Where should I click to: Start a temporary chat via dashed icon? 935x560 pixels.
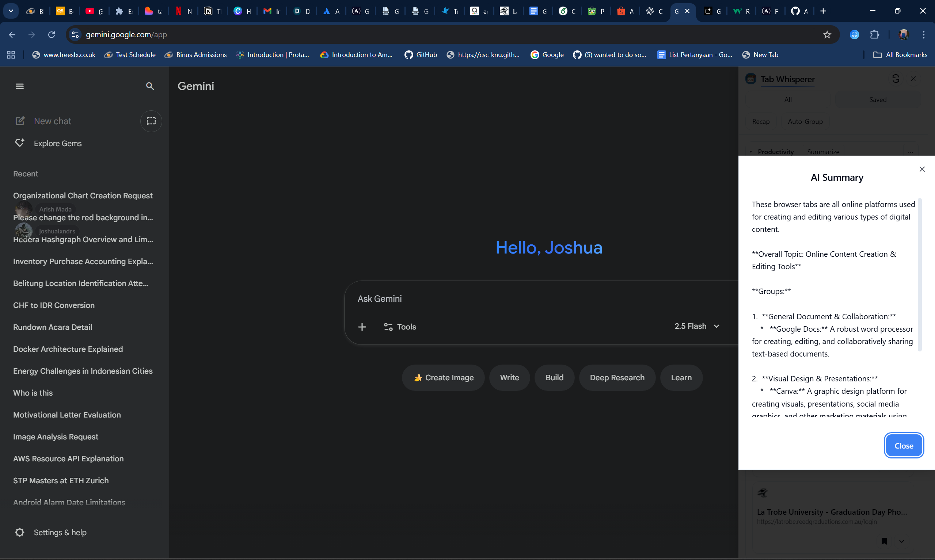151,121
